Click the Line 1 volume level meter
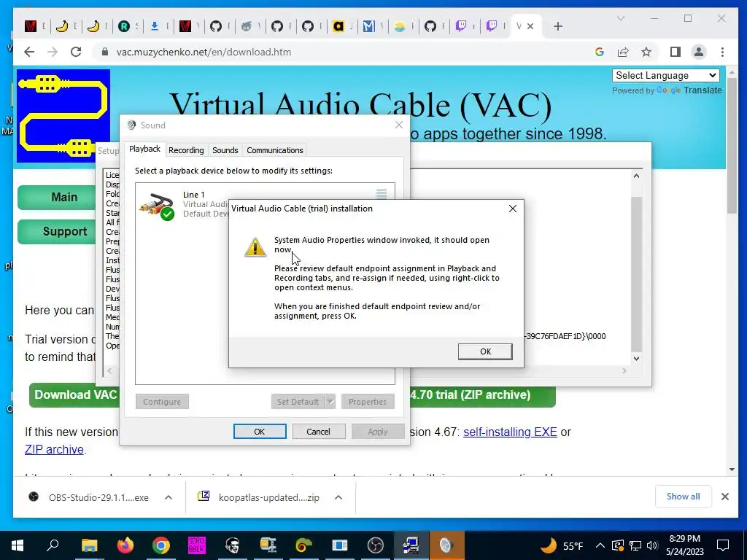The image size is (747, 560). (381, 194)
